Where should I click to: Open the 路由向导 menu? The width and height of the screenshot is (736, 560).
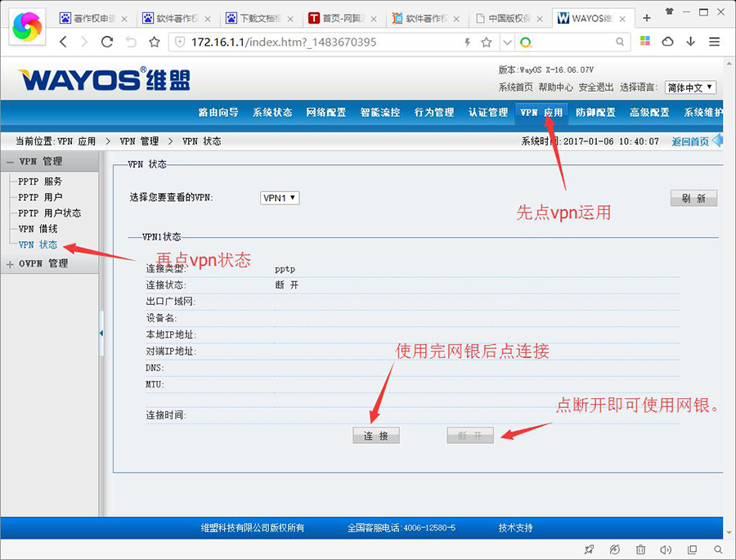218,113
